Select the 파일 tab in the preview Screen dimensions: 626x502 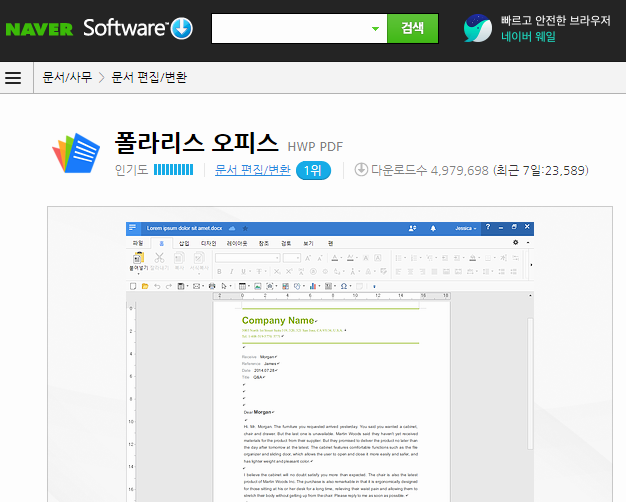coord(138,243)
